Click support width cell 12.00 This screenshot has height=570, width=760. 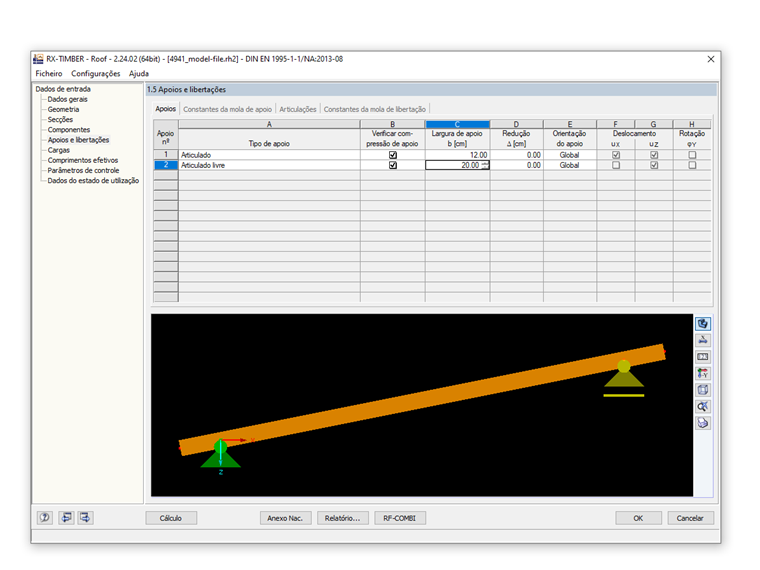[x=458, y=155]
